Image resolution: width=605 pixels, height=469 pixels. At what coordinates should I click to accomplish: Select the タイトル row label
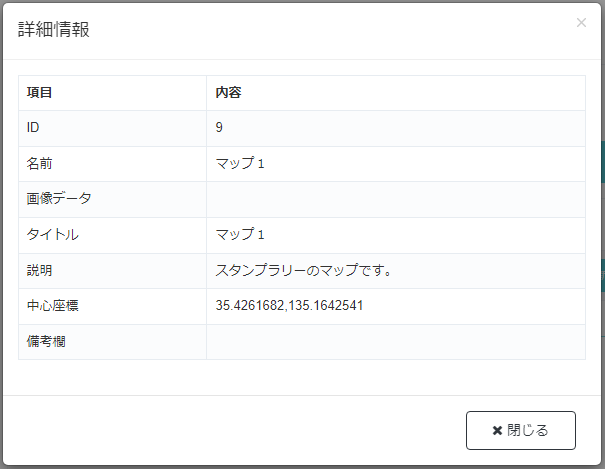pyautogui.click(x=52, y=235)
